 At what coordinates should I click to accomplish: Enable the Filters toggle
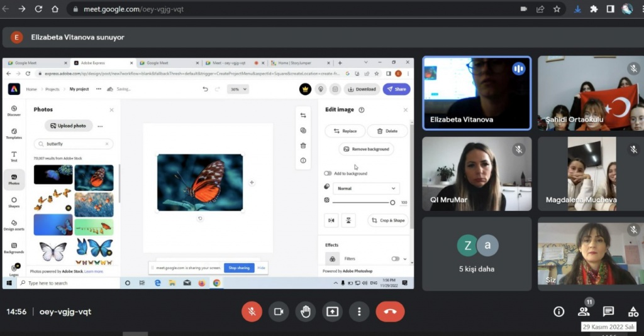click(x=396, y=259)
